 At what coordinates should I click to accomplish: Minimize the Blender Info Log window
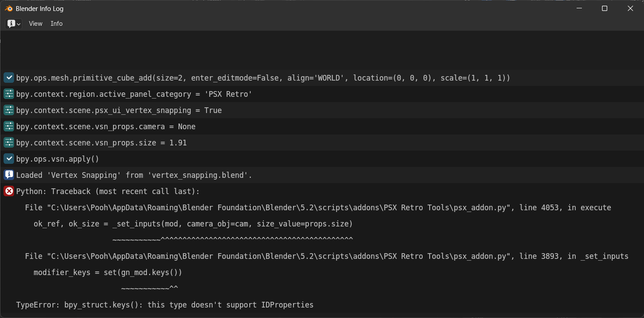579,8
